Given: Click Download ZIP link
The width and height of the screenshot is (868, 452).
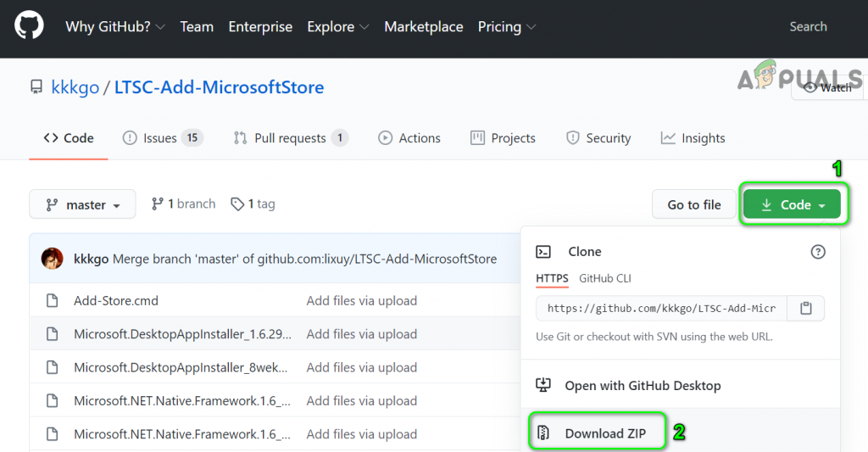Looking at the screenshot, I should click(605, 434).
